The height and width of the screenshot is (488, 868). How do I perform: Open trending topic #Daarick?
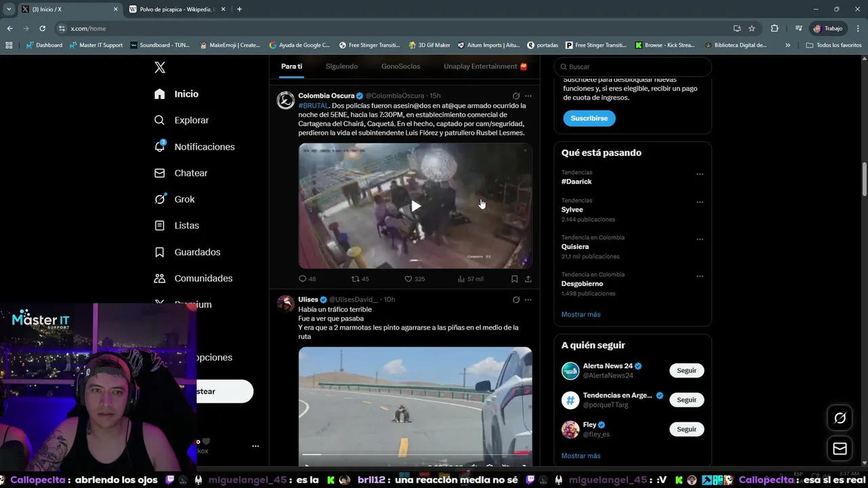coord(576,182)
